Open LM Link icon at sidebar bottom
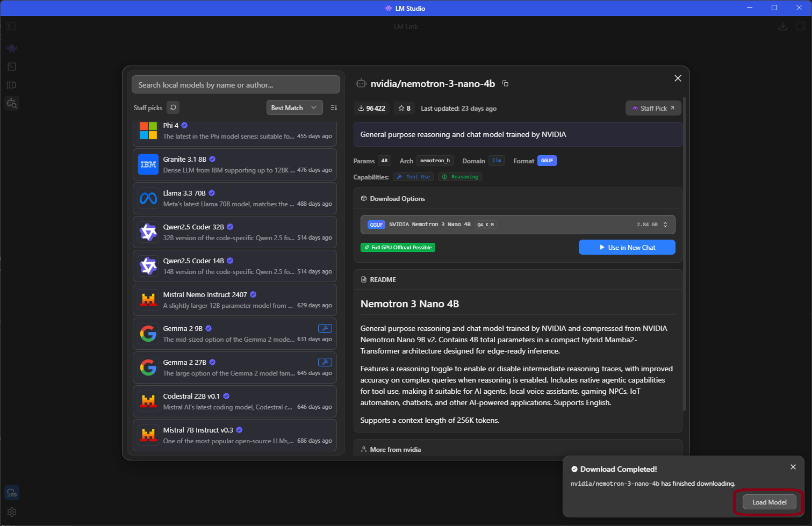This screenshot has width=812, height=526. click(x=12, y=493)
